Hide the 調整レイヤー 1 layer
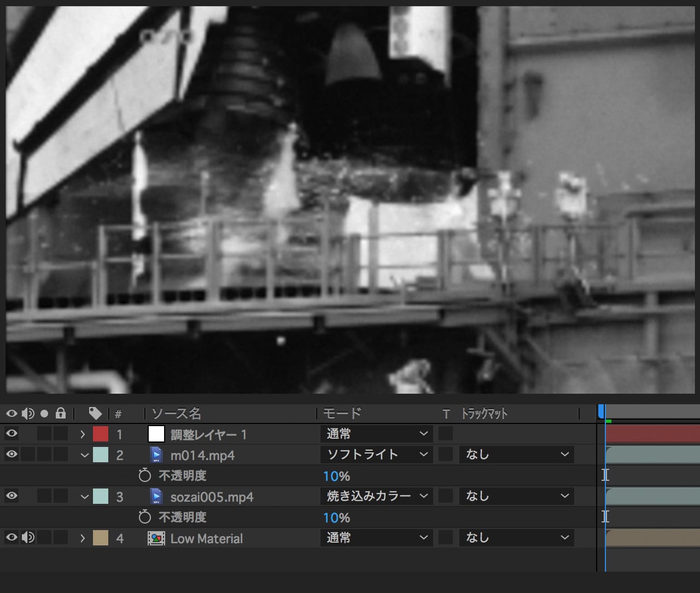 tap(11, 434)
